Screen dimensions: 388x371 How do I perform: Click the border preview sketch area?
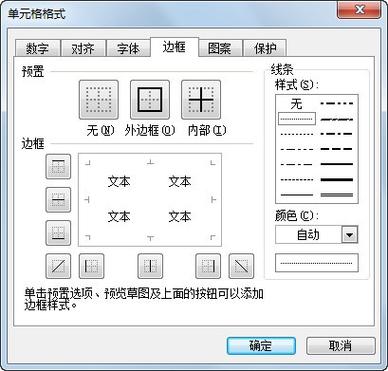150,200
